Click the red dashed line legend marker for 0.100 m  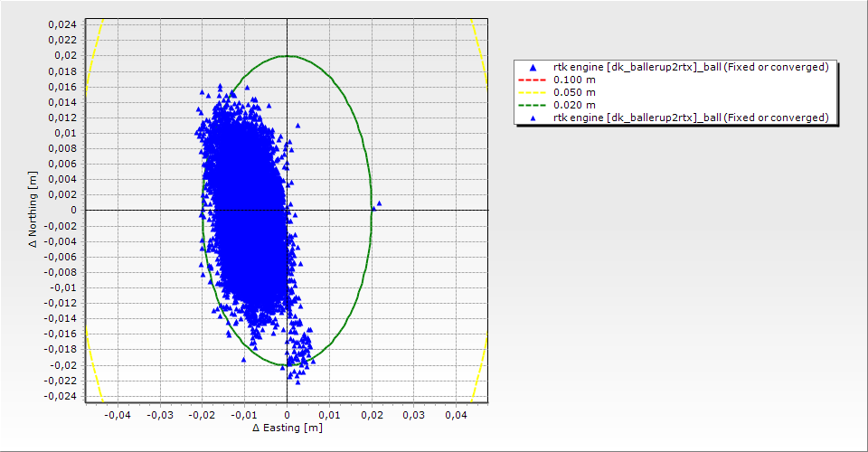(532, 80)
